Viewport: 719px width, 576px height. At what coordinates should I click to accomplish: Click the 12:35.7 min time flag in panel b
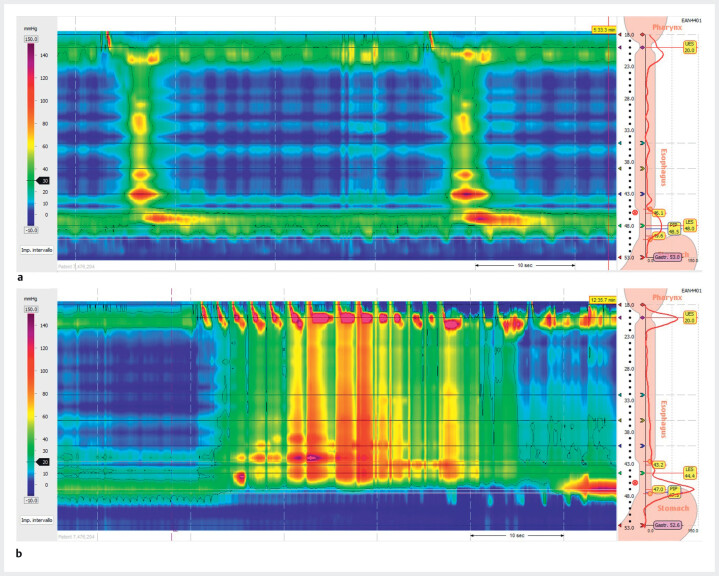(603, 300)
